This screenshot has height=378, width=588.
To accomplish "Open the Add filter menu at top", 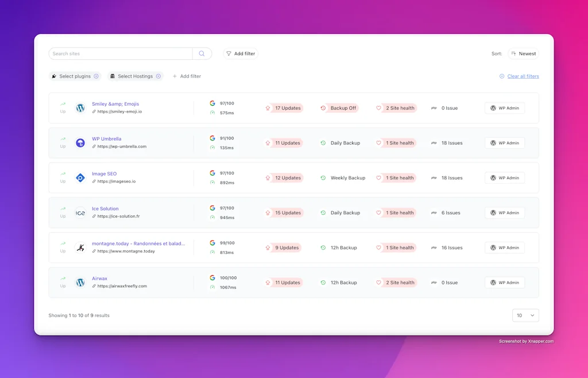I will point(240,53).
